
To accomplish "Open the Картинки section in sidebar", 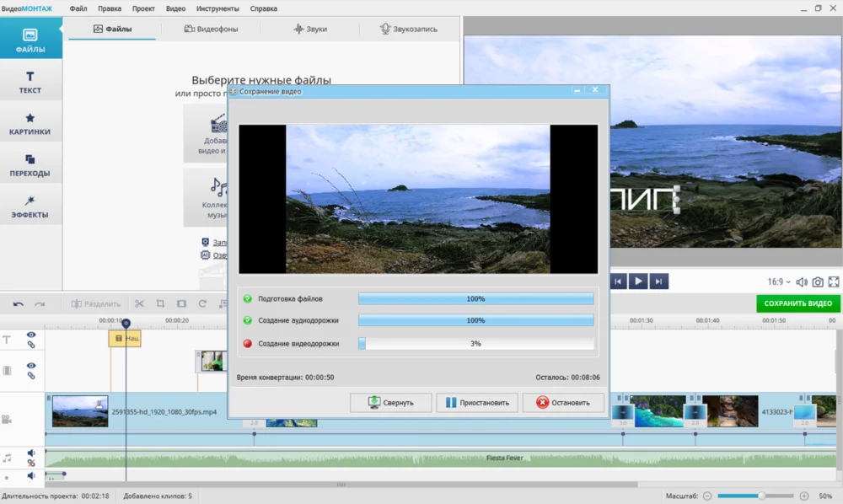I will pyautogui.click(x=30, y=124).
